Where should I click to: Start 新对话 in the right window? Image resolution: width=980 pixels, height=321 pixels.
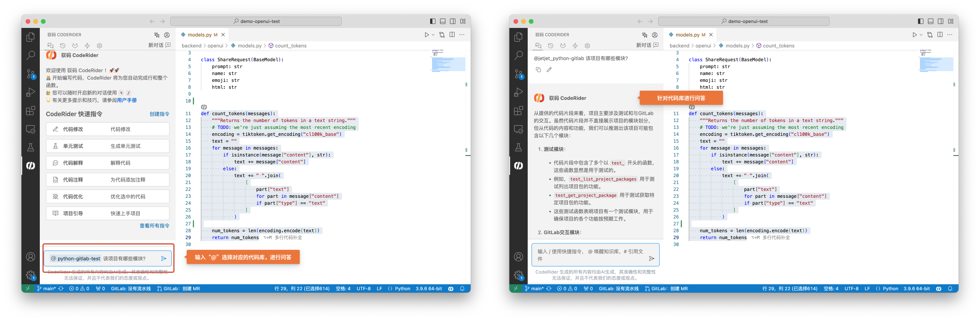point(647,45)
